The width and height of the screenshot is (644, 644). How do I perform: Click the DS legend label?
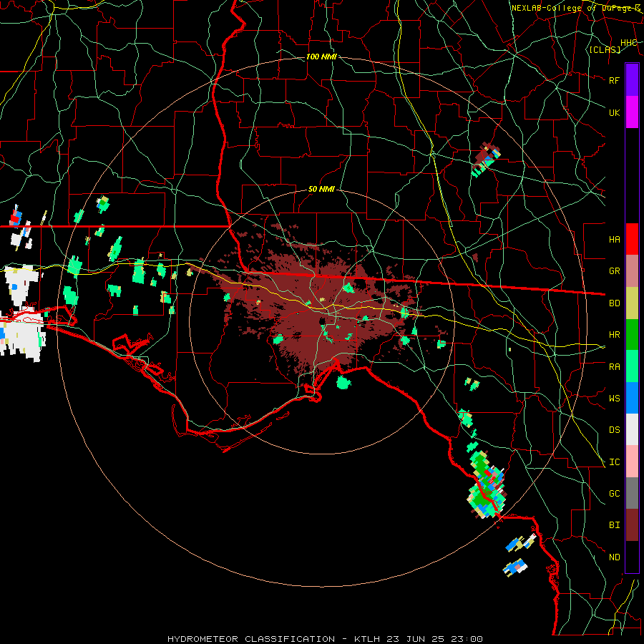(x=614, y=430)
